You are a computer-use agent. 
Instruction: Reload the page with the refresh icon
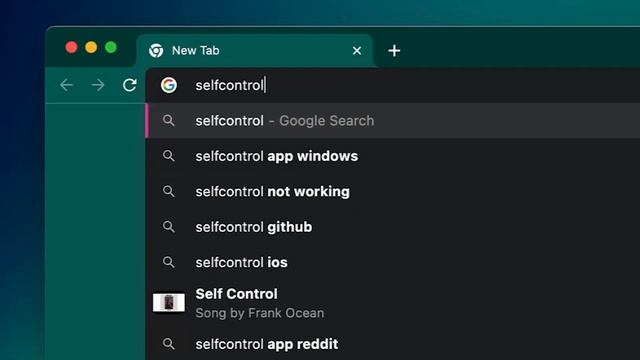coord(130,85)
